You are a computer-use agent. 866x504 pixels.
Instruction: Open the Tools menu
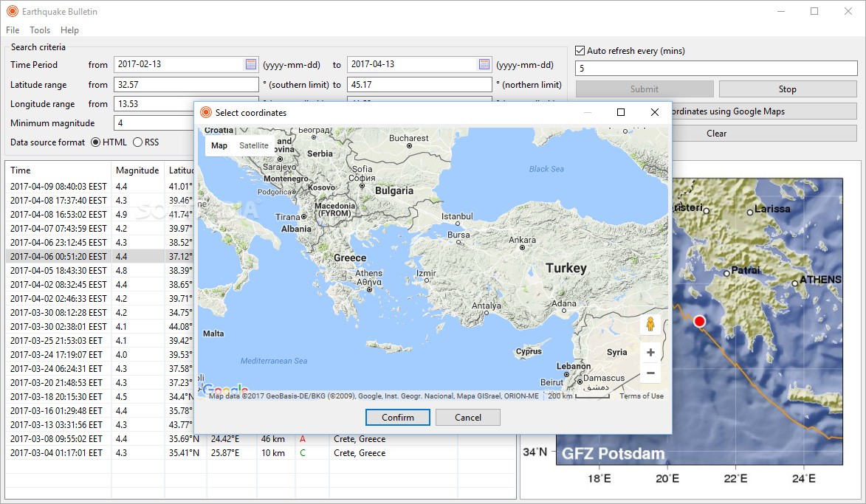(40, 30)
